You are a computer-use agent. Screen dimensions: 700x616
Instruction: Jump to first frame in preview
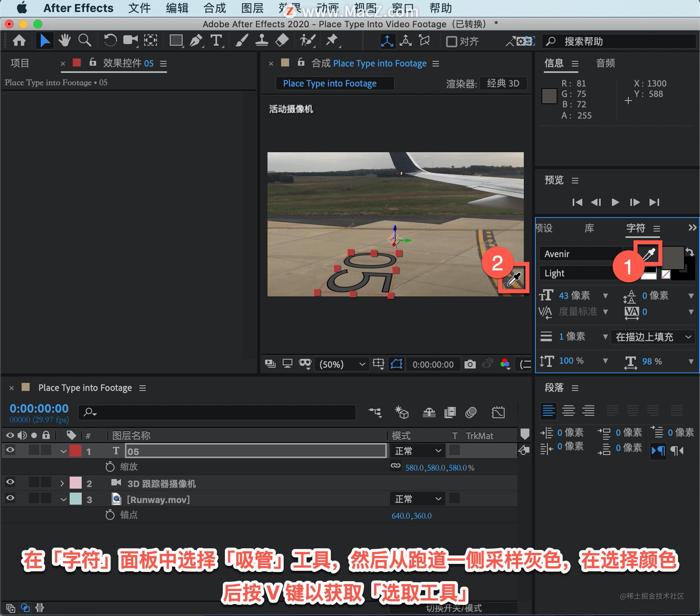(x=577, y=202)
